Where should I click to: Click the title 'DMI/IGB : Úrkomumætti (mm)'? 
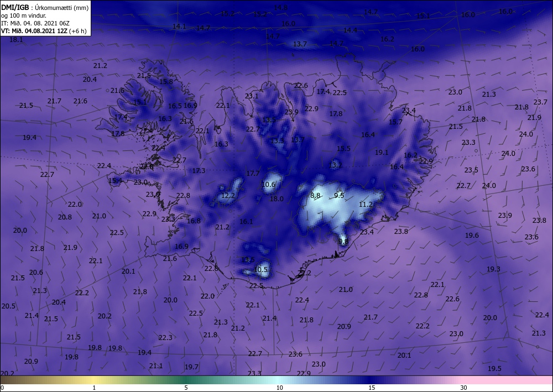tap(45, 7)
